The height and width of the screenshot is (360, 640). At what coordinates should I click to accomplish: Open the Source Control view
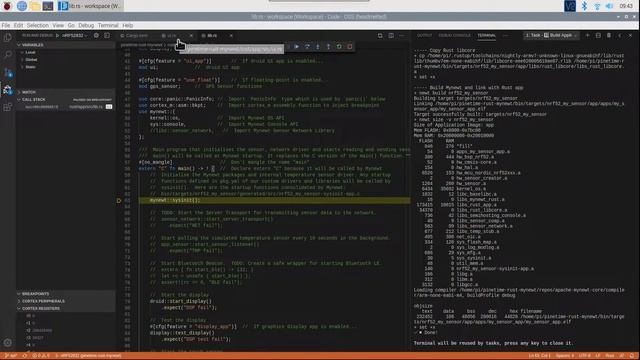(8, 73)
